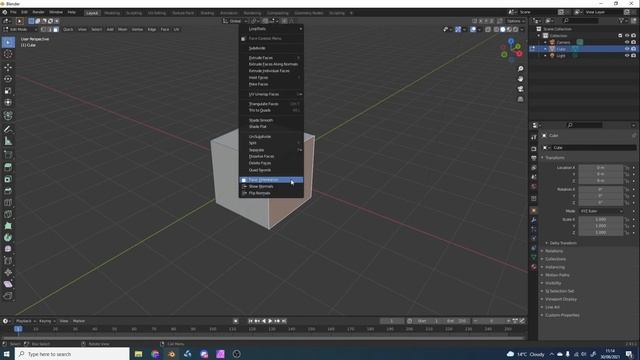Select the Loop Cut tool
Screen dimensions: 640x360
tap(8, 202)
